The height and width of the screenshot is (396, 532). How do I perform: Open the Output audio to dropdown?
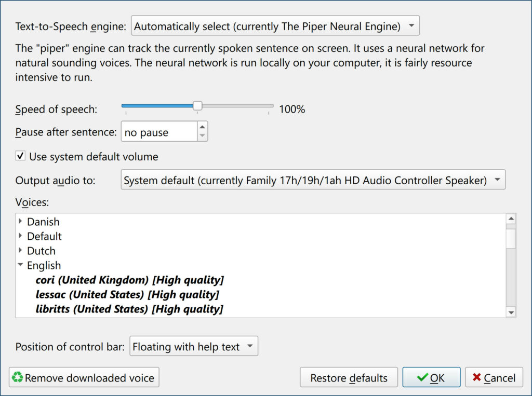pos(313,181)
